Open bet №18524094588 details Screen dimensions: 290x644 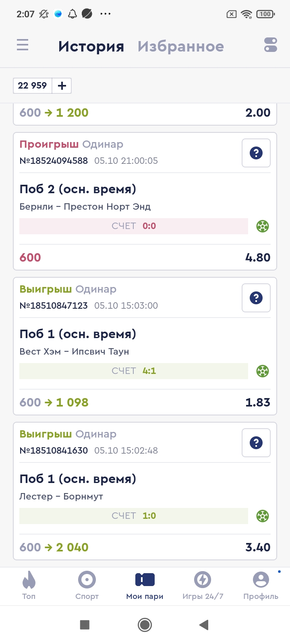coord(54,161)
